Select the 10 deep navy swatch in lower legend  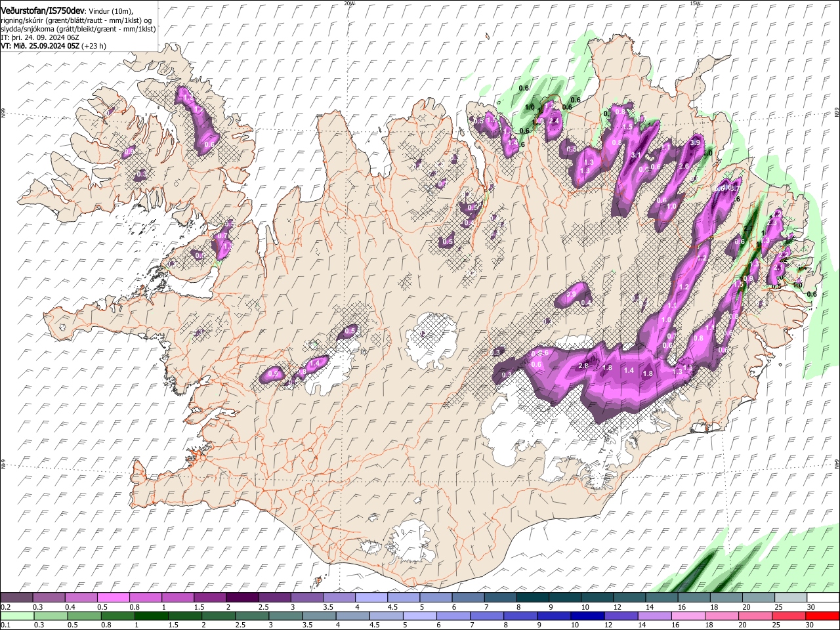tap(587, 616)
